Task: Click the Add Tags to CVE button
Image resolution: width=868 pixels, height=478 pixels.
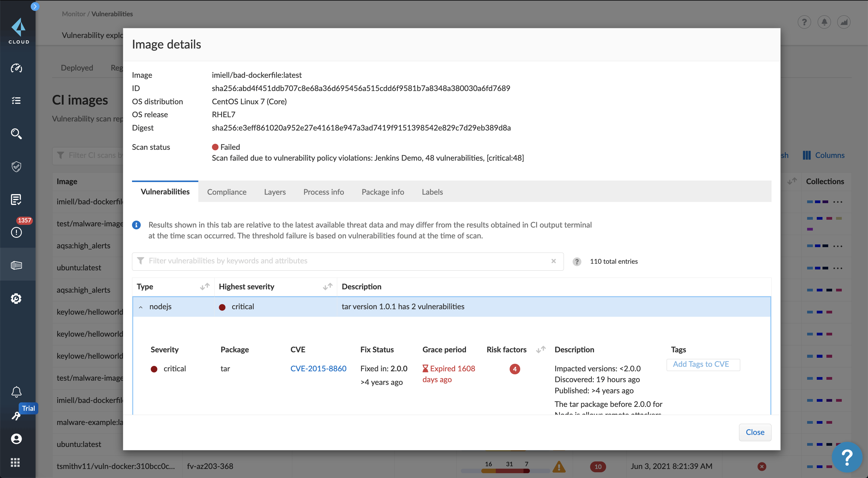Action: click(703, 364)
